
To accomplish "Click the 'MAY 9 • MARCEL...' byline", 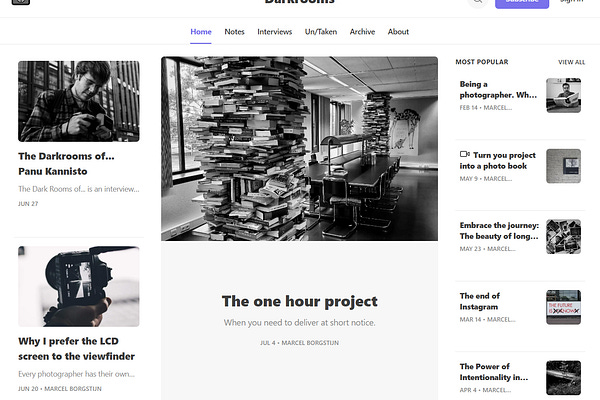I will point(486,179).
